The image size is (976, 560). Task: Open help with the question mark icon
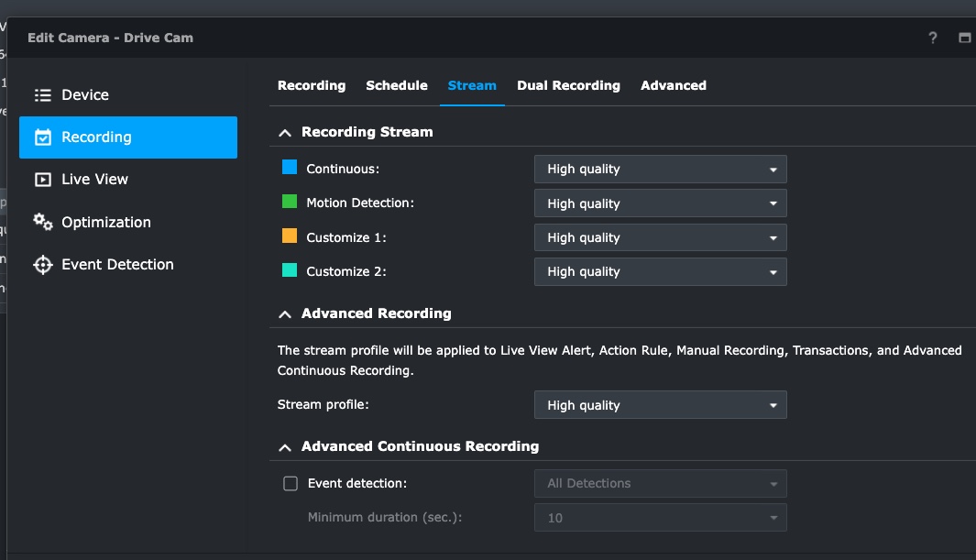click(933, 38)
